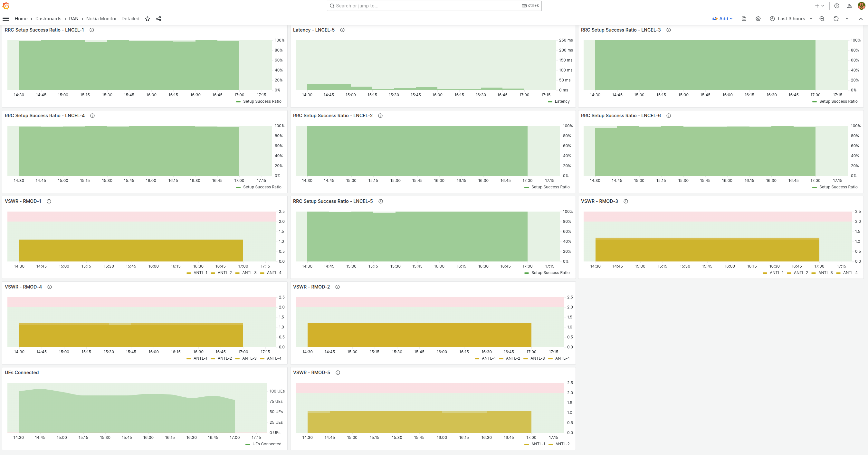Open RRC Setup Success Ratio - LNCEL-6 title menu
868x455 pixels.
pyautogui.click(x=621, y=116)
